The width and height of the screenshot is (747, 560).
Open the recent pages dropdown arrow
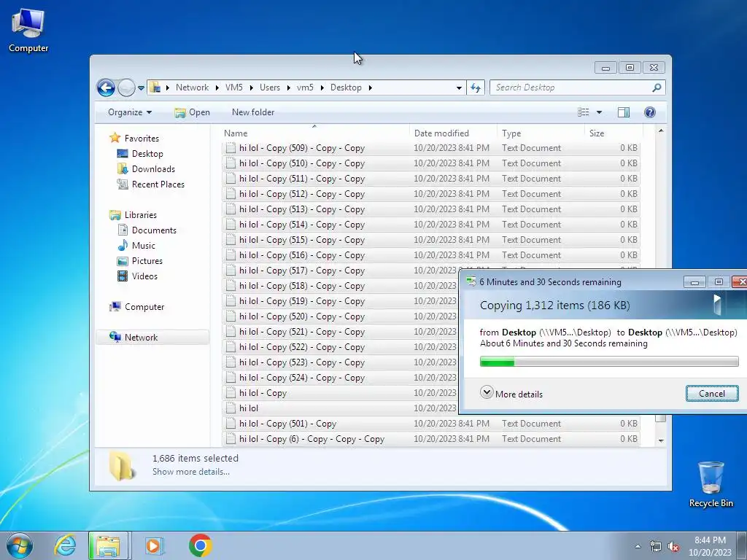pyautogui.click(x=141, y=88)
